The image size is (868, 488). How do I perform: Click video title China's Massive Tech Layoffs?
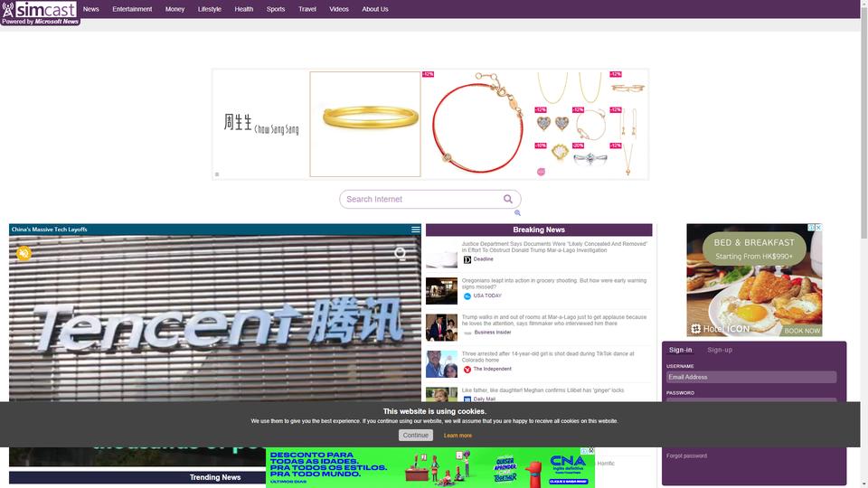pyautogui.click(x=49, y=230)
